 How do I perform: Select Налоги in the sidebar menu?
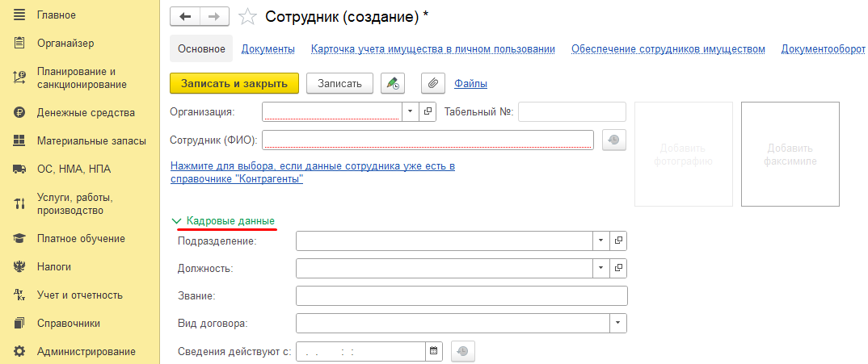pyautogui.click(x=53, y=267)
